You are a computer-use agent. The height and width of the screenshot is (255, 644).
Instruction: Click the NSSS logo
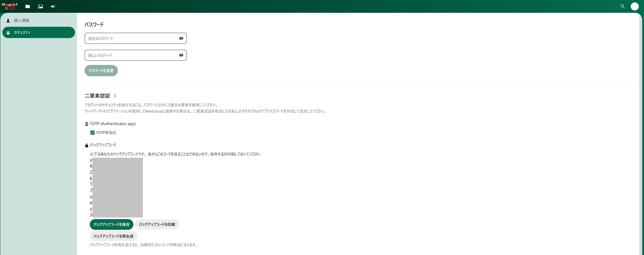[10, 6]
